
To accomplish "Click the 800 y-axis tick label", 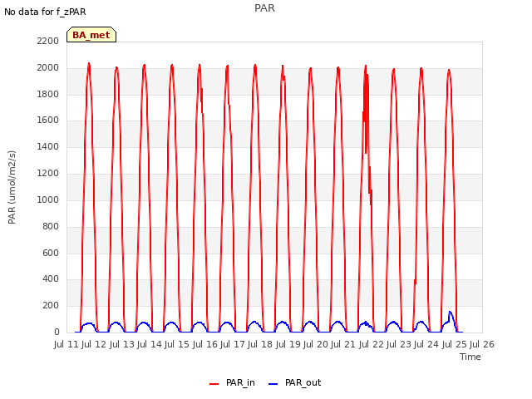I will click(51, 226).
